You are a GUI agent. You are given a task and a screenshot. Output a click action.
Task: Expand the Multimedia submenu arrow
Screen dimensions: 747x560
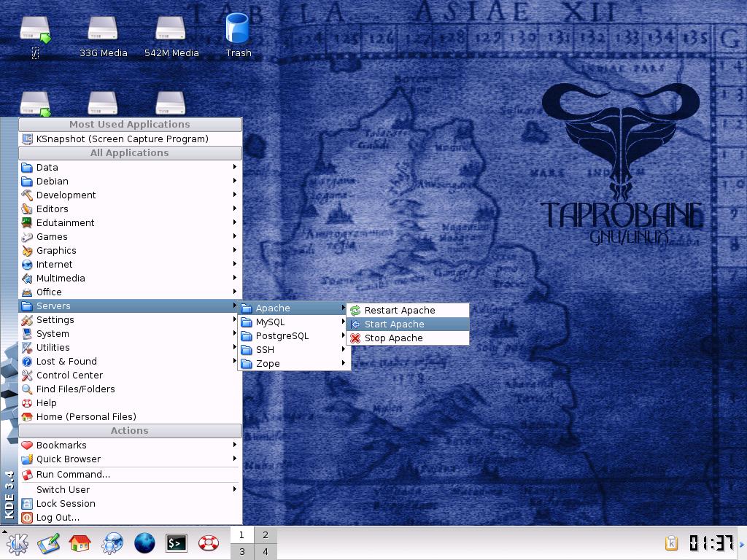pyautogui.click(x=235, y=277)
